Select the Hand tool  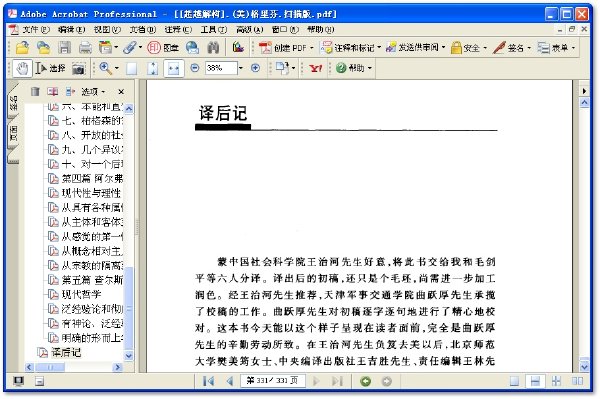coord(22,68)
